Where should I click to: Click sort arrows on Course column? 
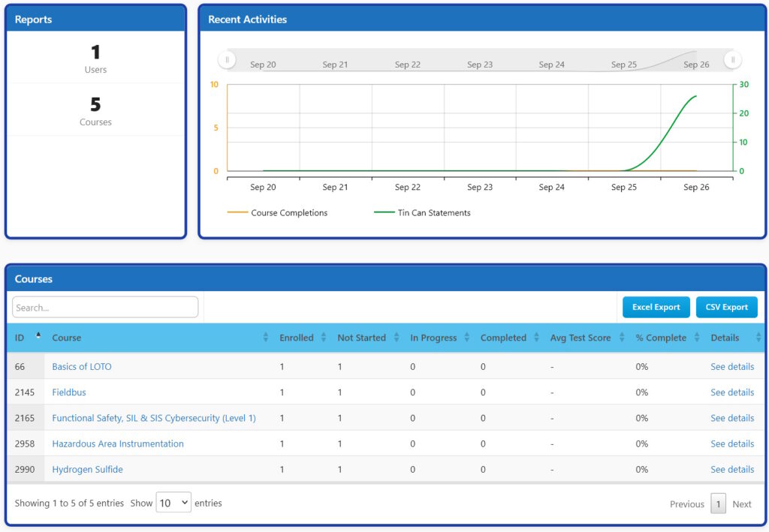266,338
